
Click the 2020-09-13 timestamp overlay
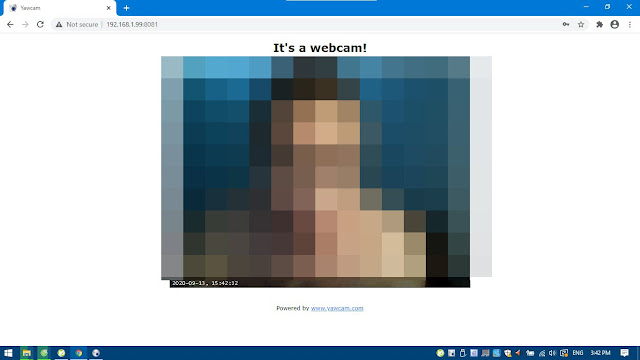click(205, 283)
